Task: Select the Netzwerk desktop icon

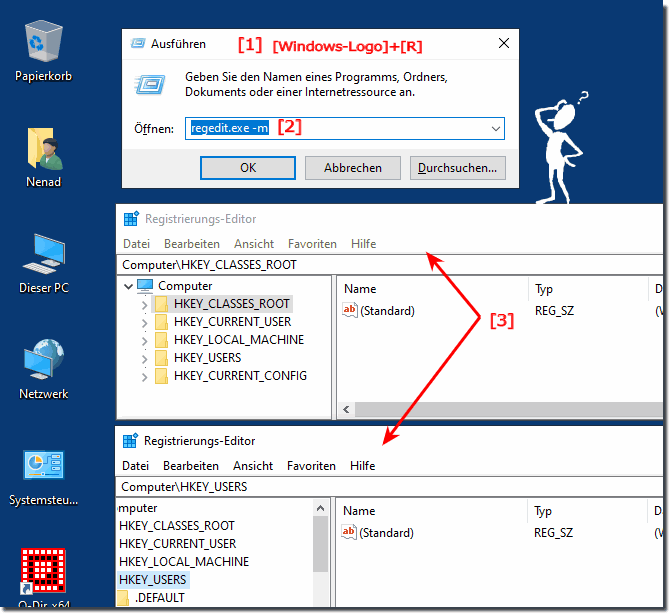Action: click(44, 359)
